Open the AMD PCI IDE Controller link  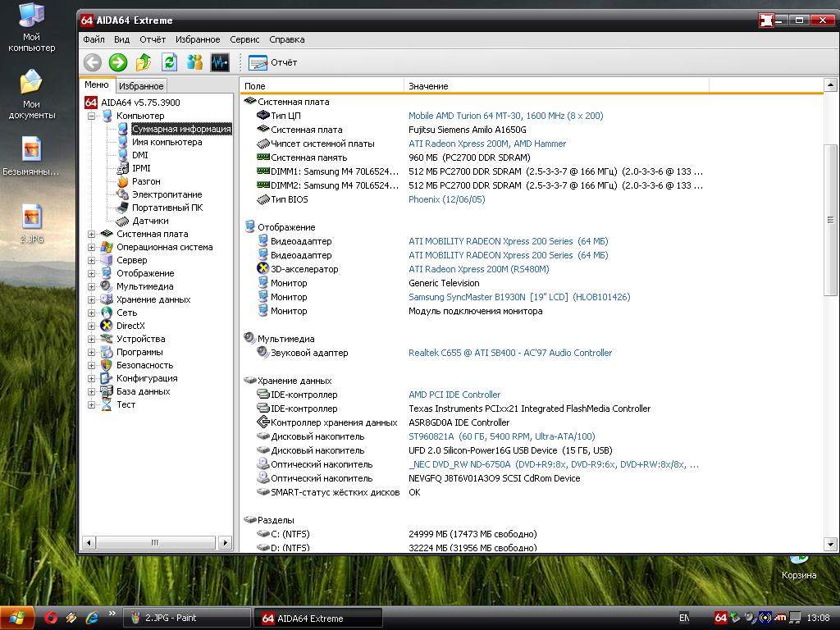pyautogui.click(x=454, y=395)
